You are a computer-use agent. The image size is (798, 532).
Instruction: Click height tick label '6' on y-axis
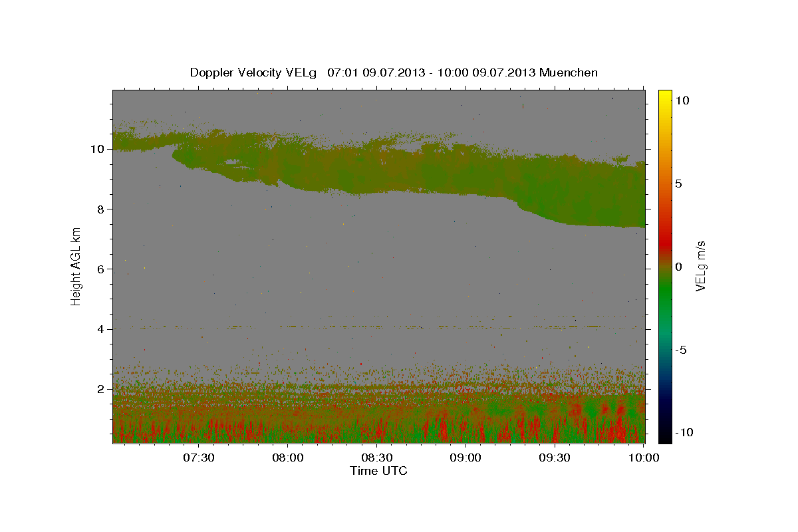pyautogui.click(x=102, y=269)
